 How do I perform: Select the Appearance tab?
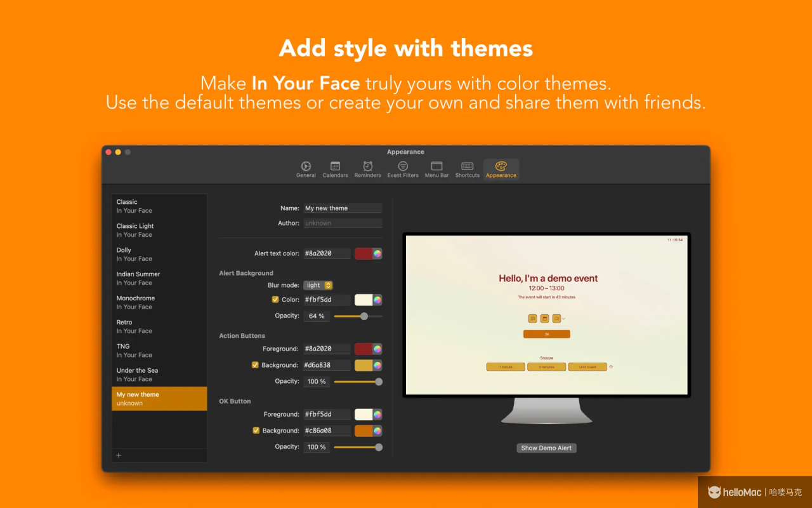tap(501, 170)
